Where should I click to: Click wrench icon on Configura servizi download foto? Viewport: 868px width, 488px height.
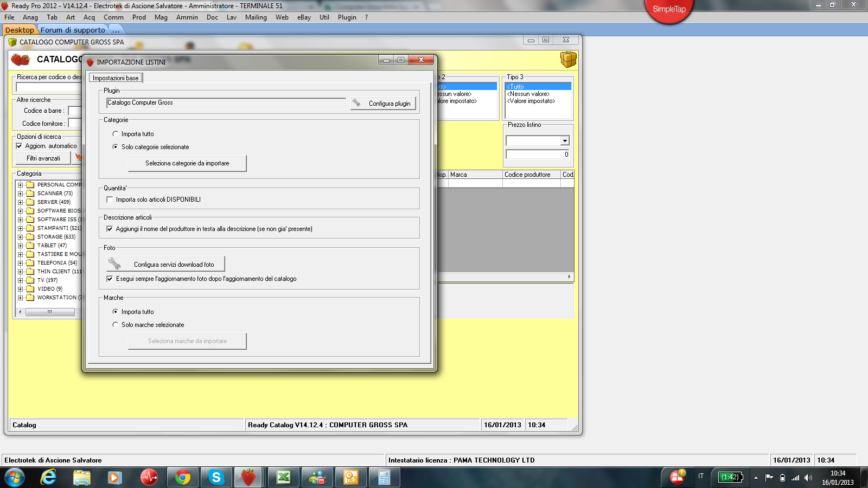click(114, 264)
